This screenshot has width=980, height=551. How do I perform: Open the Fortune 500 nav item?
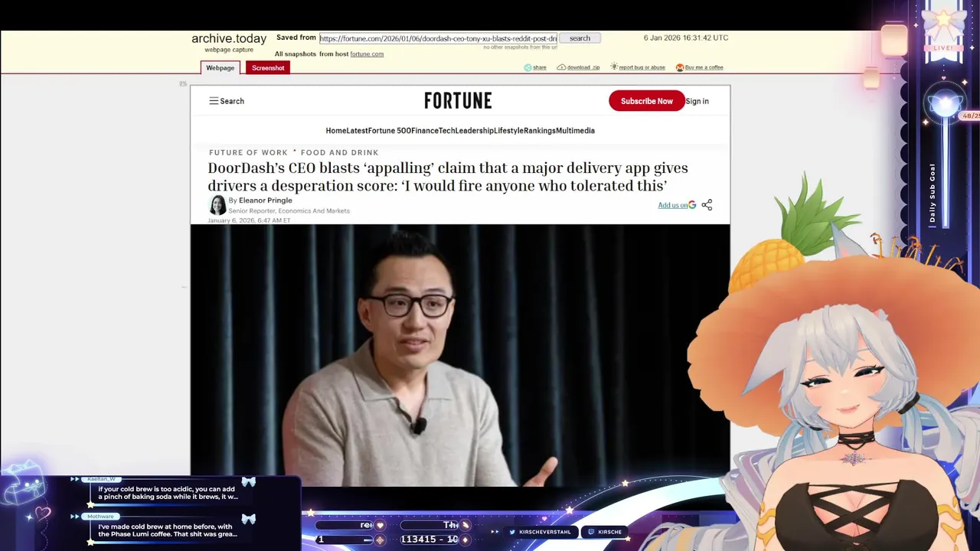click(389, 131)
